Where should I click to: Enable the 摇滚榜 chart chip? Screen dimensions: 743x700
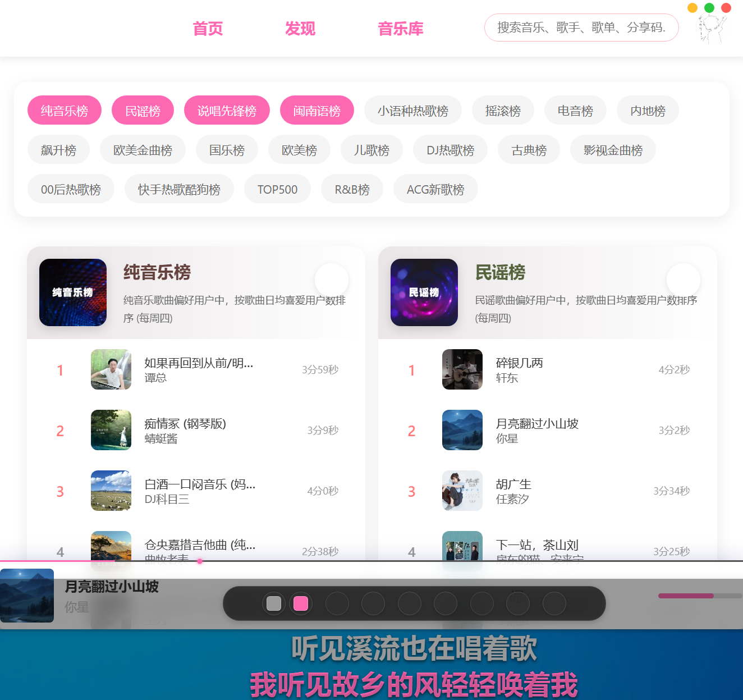(503, 111)
